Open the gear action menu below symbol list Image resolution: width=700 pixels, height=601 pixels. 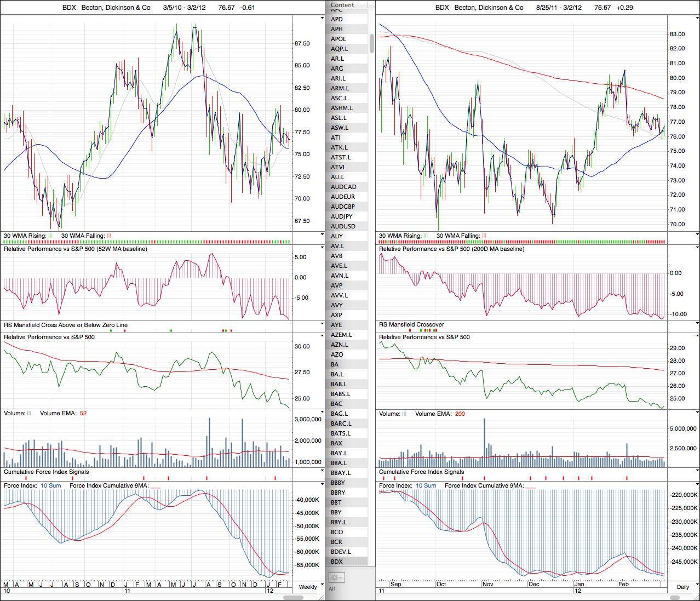coord(336,577)
